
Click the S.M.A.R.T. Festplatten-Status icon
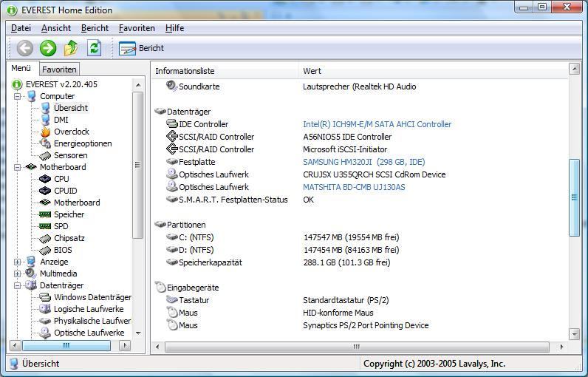point(172,199)
